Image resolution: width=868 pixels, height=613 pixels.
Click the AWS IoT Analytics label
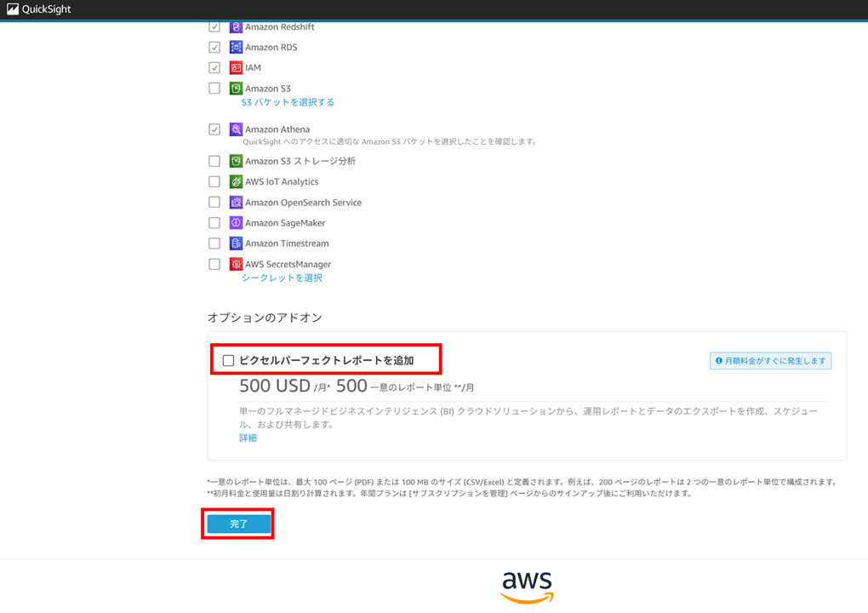coord(282,181)
